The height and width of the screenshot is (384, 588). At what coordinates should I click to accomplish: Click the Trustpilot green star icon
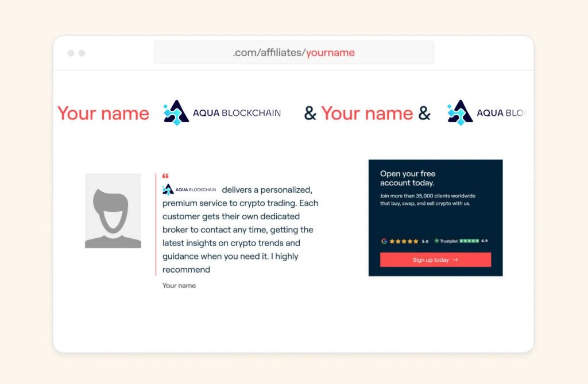click(x=437, y=241)
